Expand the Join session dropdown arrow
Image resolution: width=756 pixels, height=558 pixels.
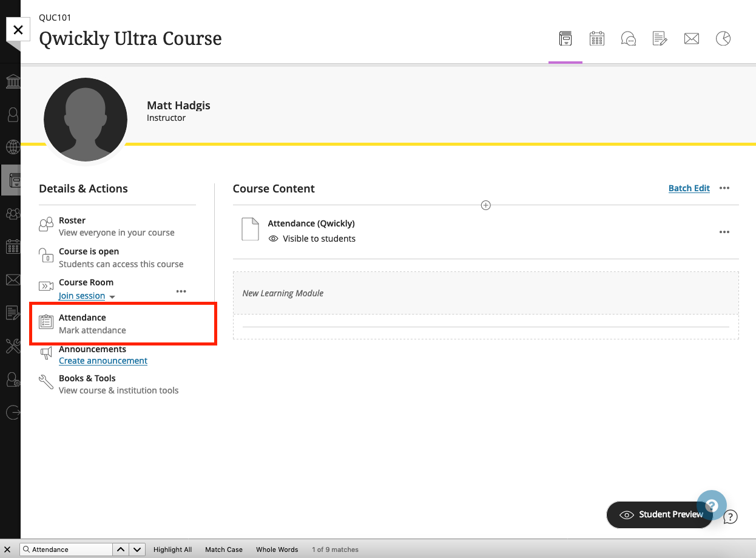point(112,297)
